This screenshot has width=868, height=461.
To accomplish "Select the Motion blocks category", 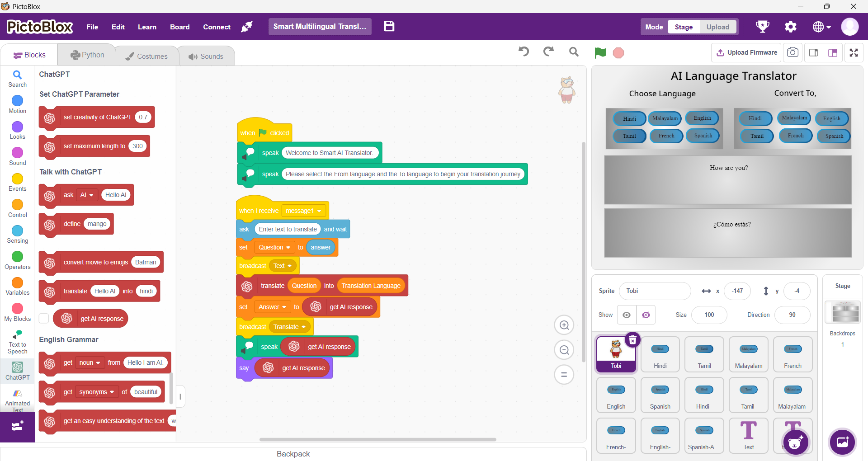I will [17, 104].
